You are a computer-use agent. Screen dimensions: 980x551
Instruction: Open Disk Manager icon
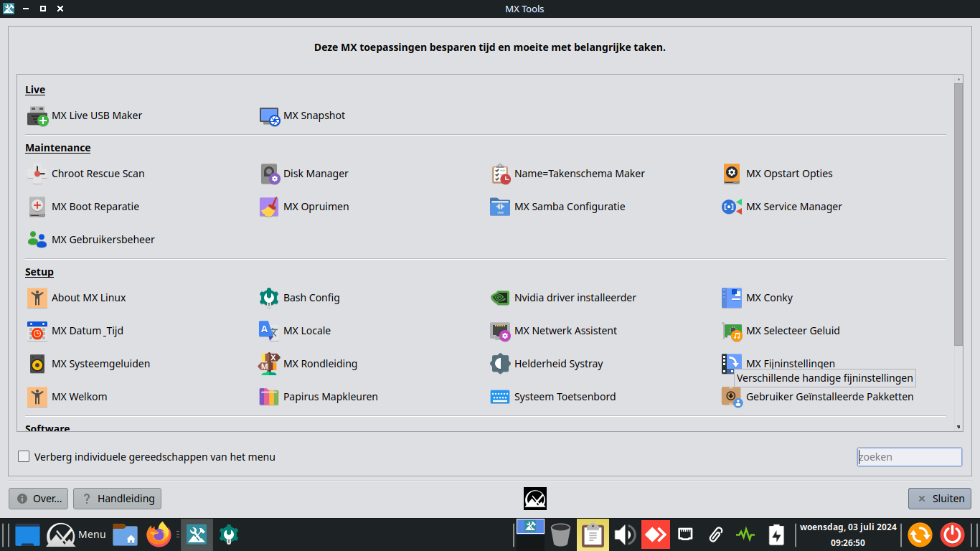[x=269, y=174]
